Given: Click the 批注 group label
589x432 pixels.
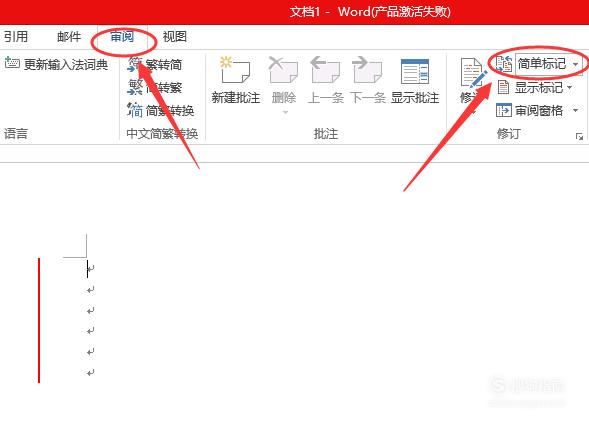Looking at the screenshot, I should 326,134.
